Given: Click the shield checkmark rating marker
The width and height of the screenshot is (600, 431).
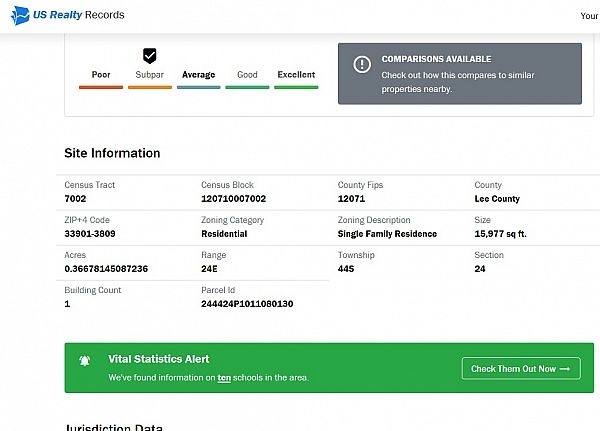Looking at the screenshot, I should coord(150,56).
